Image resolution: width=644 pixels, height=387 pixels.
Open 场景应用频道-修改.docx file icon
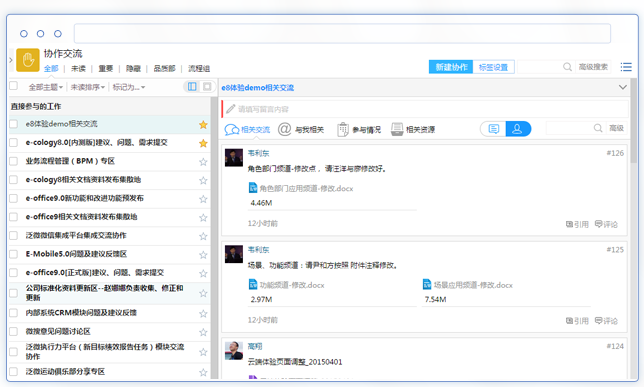pos(427,284)
